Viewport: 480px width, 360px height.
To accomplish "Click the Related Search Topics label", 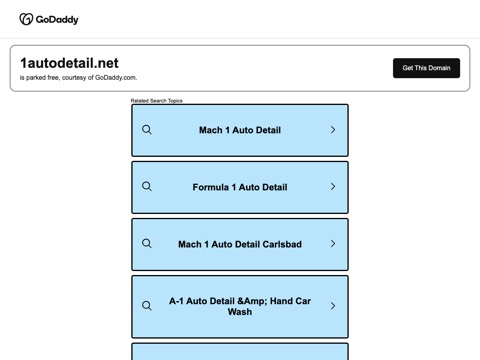I will 157,101.
